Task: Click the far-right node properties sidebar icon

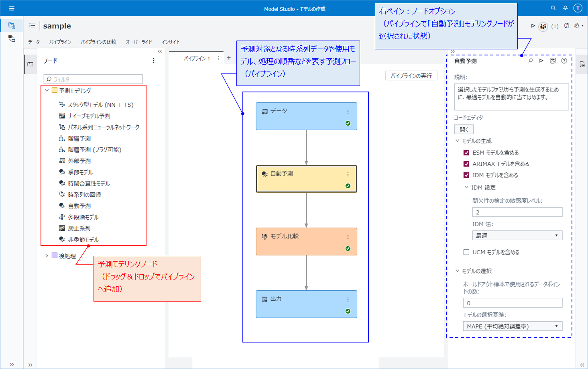Action: click(x=582, y=64)
